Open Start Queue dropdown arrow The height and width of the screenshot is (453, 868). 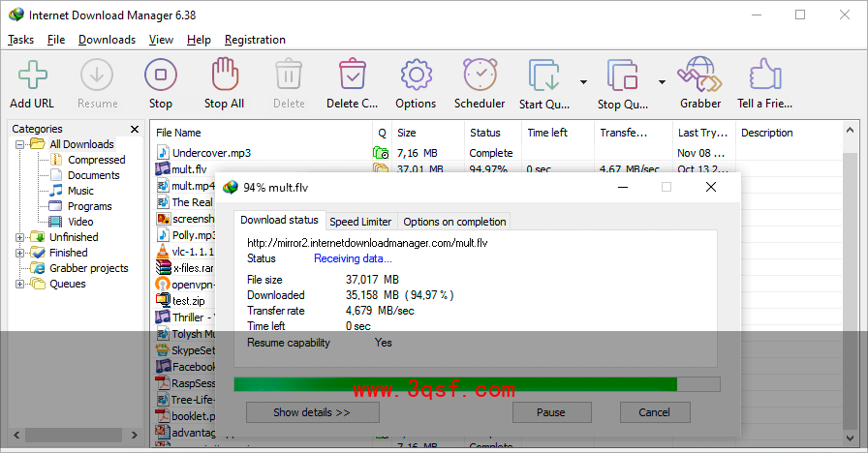click(x=583, y=82)
